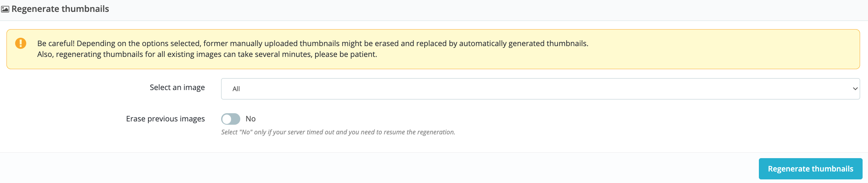Click the chevron arrow on the image dropdown
Screen dimensions: 868x183
point(855,89)
